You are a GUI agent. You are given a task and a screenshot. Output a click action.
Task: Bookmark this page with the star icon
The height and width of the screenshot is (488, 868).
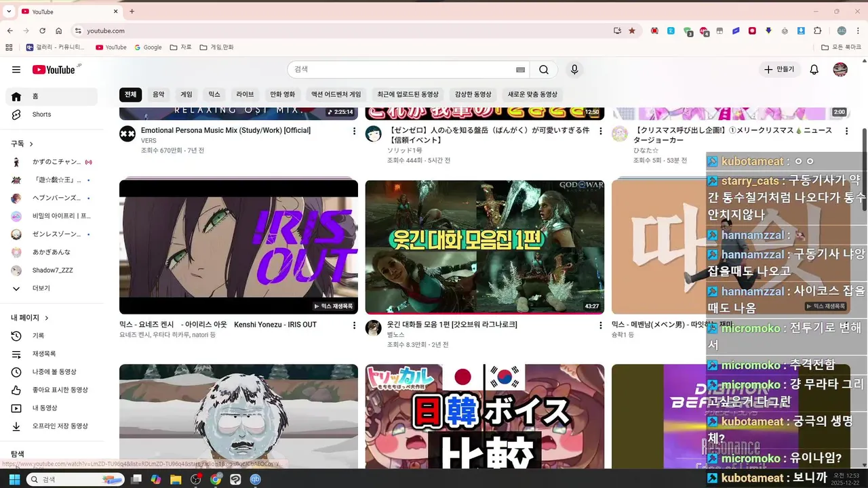(x=632, y=30)
